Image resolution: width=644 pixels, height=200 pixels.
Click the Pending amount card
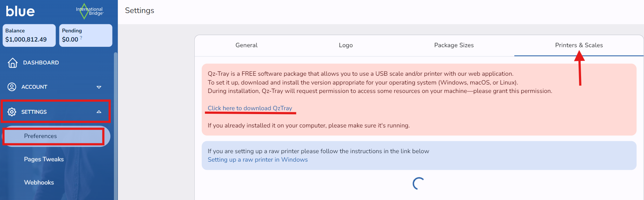click(x=86, y=35)
